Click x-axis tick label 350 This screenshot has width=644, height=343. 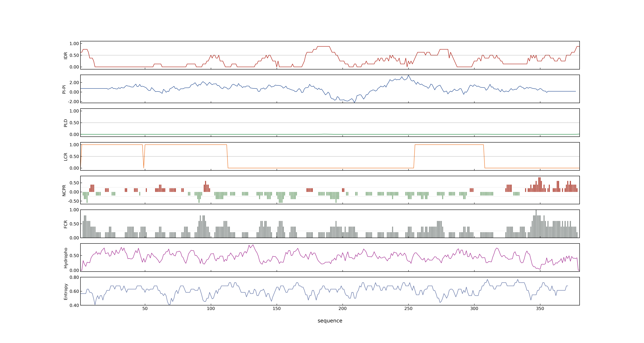point(540,309)
